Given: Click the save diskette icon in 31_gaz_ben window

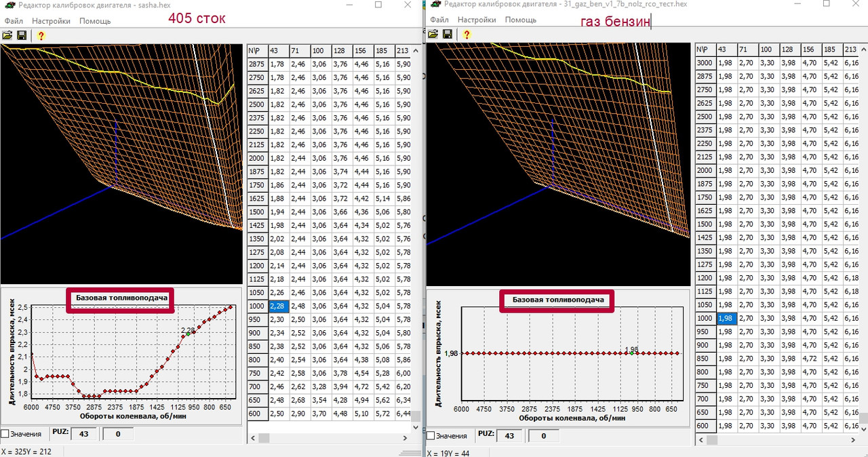Looking at the screenshot, I should tap(448, 34).
